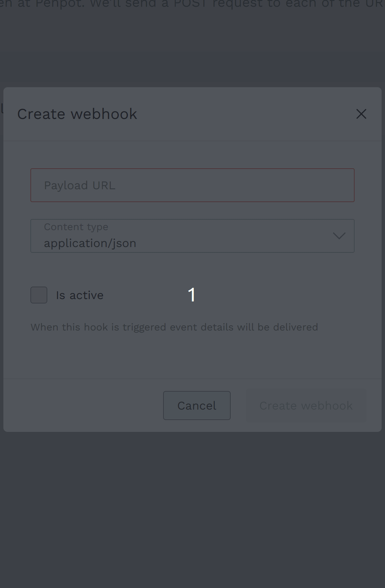
Task: Click the hint about triggered event details
Action: pyautogui.click(x=174, y=327)
